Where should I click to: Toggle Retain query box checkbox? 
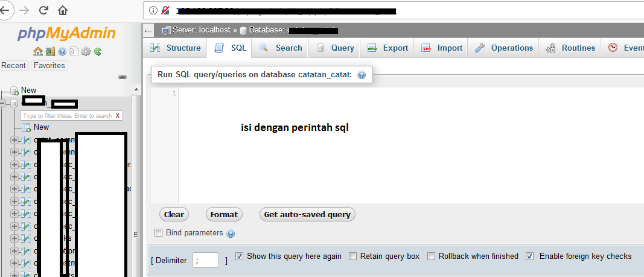pyautogui.click(x=353, y=256)
